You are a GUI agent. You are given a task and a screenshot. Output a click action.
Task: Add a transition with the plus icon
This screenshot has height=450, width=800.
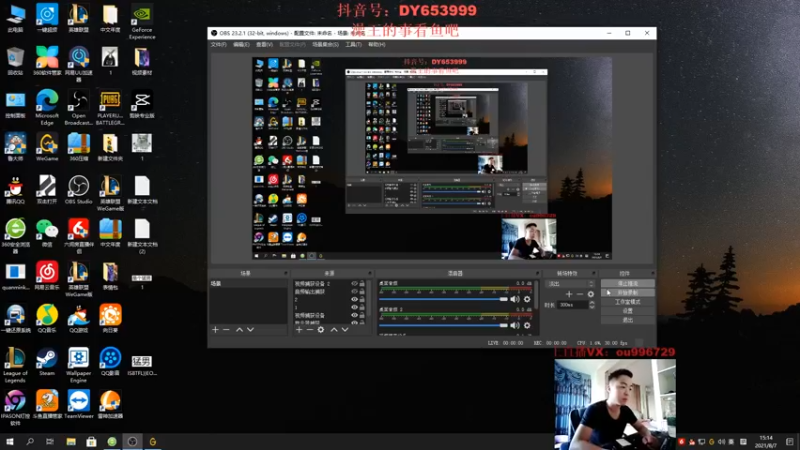click(569, 294)
